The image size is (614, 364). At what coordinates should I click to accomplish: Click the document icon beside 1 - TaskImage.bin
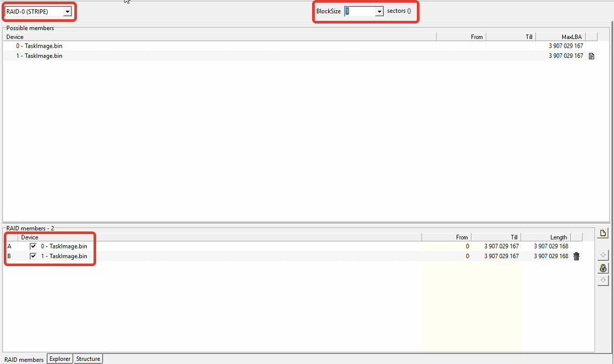(x=592, y=56)
